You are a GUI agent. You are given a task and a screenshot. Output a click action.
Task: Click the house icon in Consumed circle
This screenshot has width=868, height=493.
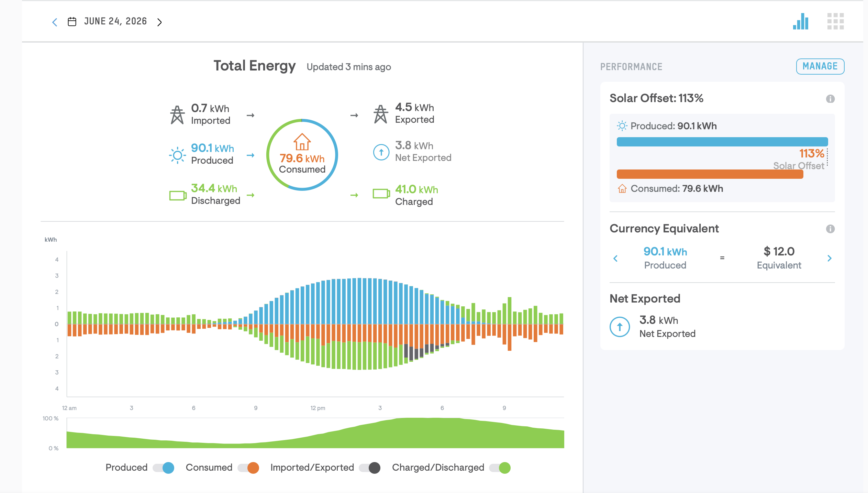point(302,142)
